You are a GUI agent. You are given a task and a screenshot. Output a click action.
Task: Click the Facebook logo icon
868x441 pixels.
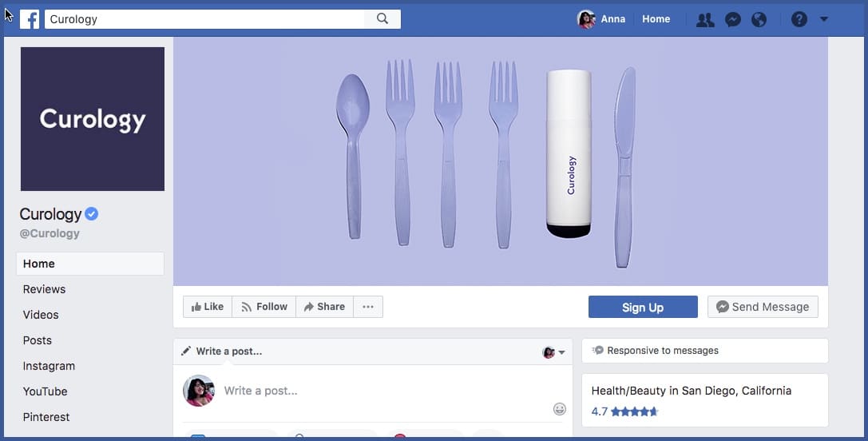[30, 19]
